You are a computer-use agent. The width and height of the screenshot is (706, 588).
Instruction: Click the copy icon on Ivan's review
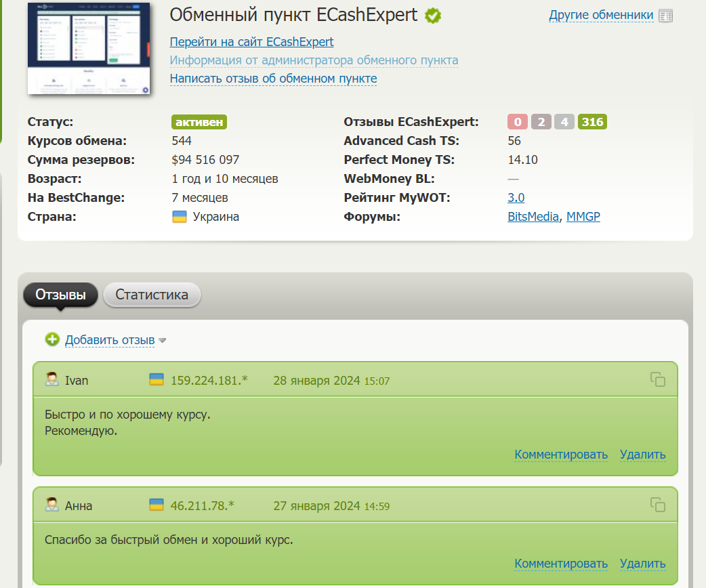coord(657,379)
